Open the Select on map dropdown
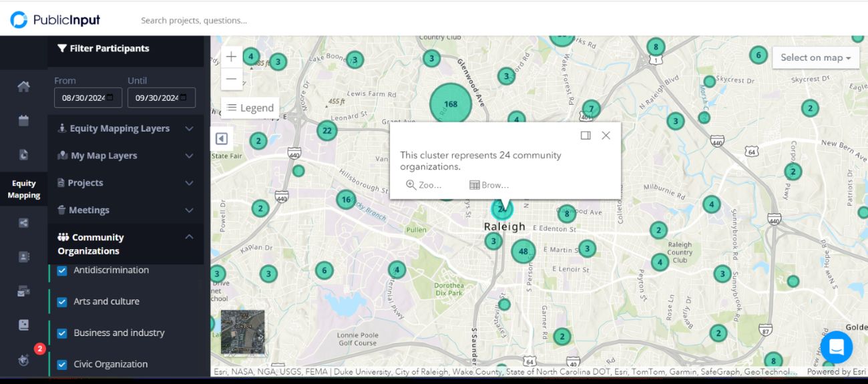The height and width of the screenshot is (384, 868). point(815,57)
